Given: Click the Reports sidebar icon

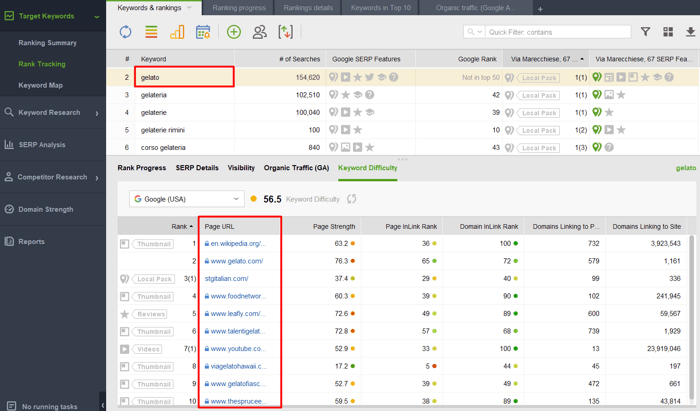Looking at the screenshot, I should pyautogui.click(x=9, y=241).
